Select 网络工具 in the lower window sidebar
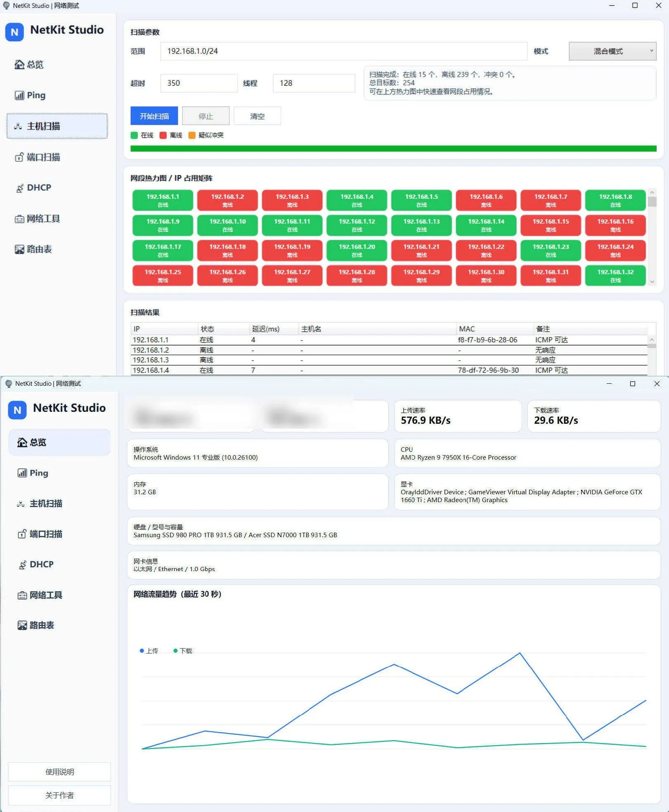 [46, 595]
